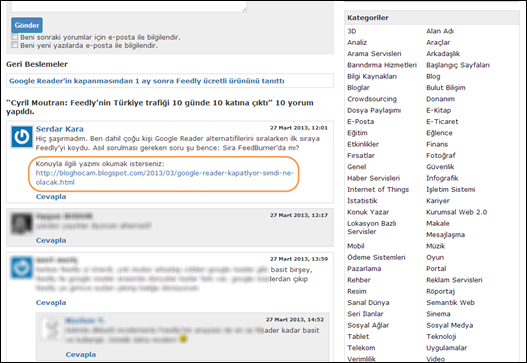Reply to the 13:59 comment via Cevapla
The height and width of the screenshot is (363, 527).
[51, 302]
